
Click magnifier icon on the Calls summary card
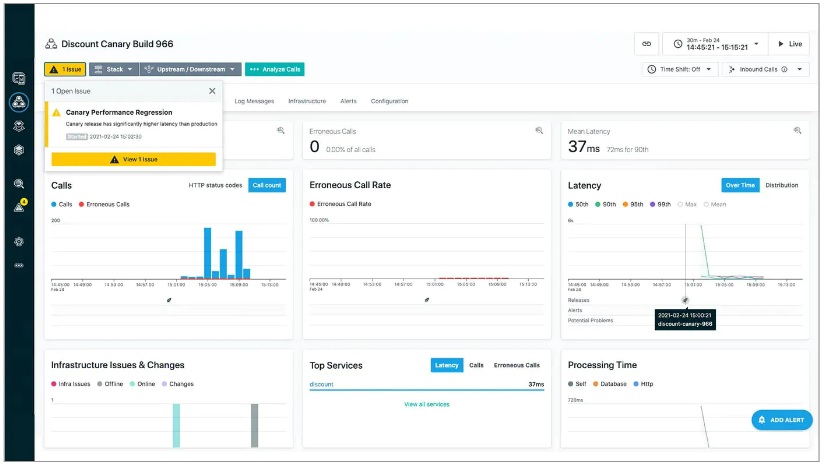[281, 131]
